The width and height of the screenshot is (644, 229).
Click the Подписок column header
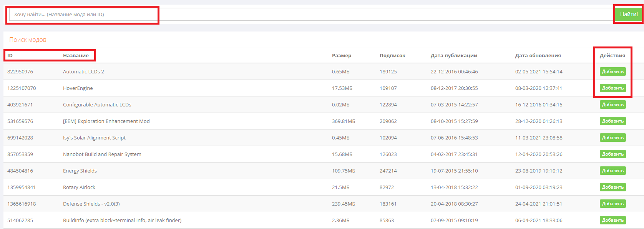coord(392,55)
